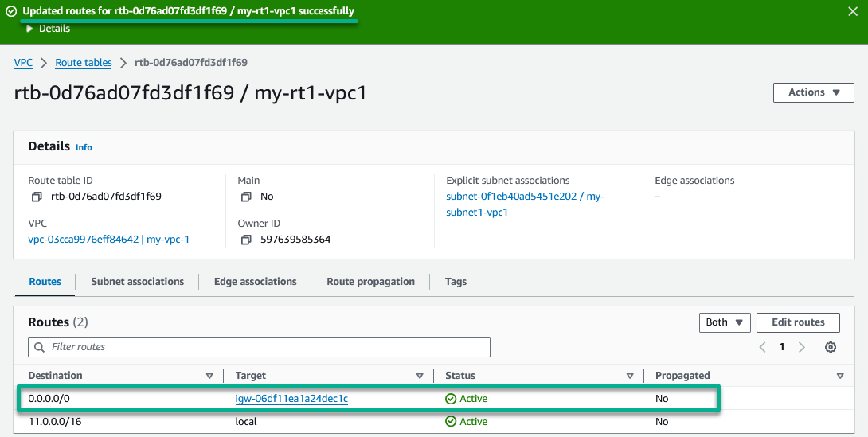Expand the Details disclosure in banner
Screen dimensions: 868x437
pyautogui.click(x=48, y=28)
